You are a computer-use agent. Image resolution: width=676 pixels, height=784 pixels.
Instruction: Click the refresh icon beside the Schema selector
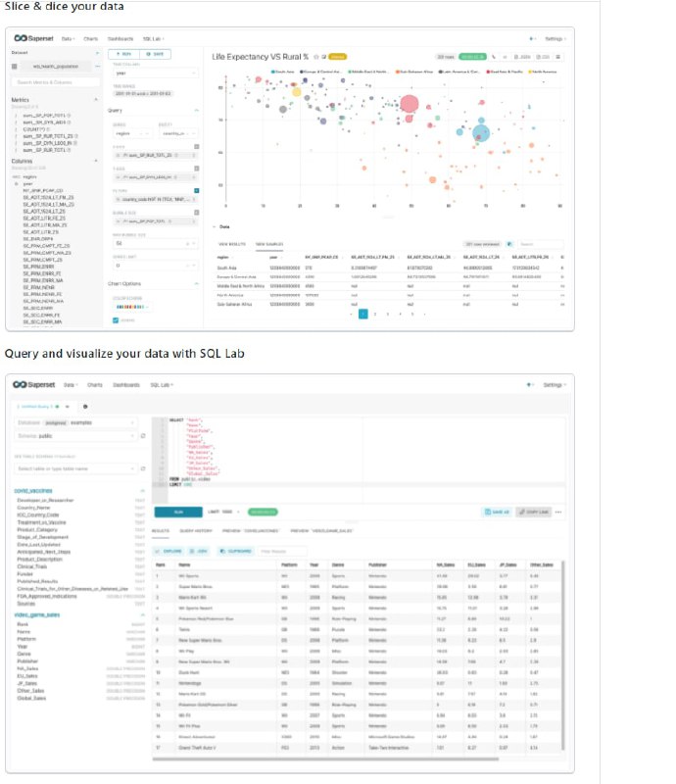tap(143, 436)
